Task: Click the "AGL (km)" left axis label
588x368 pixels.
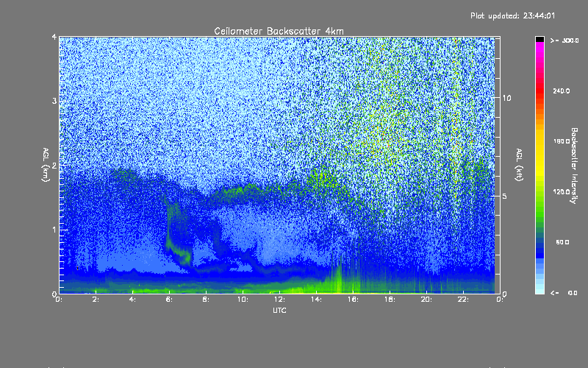Action: coord(46,164)
